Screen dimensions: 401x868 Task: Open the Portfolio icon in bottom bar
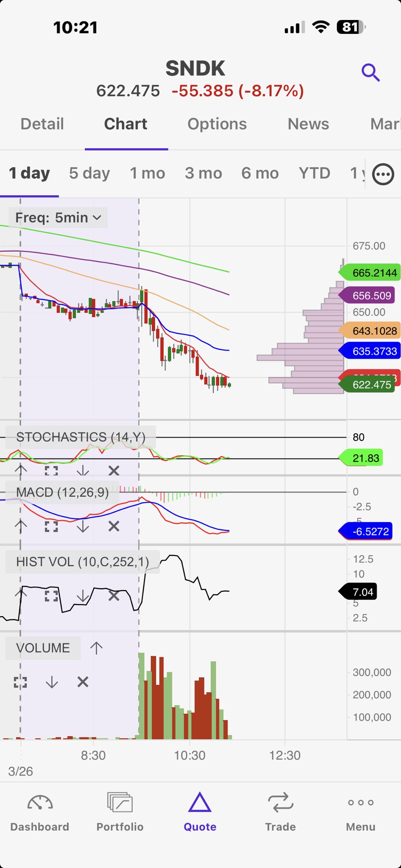click(x=120, y=802)
